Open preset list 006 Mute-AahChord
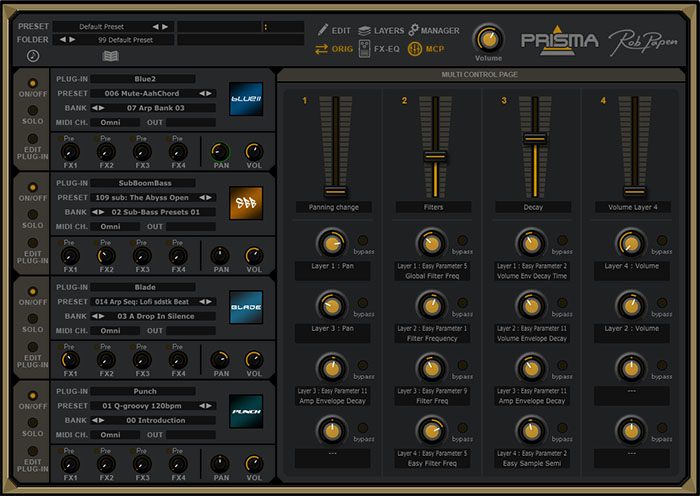The width and height of the screenshot is (700, 496). [142, 93]
